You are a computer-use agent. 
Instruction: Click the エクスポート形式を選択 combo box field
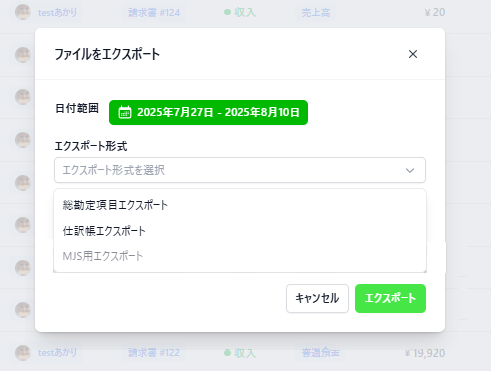(x=240, y=170)
